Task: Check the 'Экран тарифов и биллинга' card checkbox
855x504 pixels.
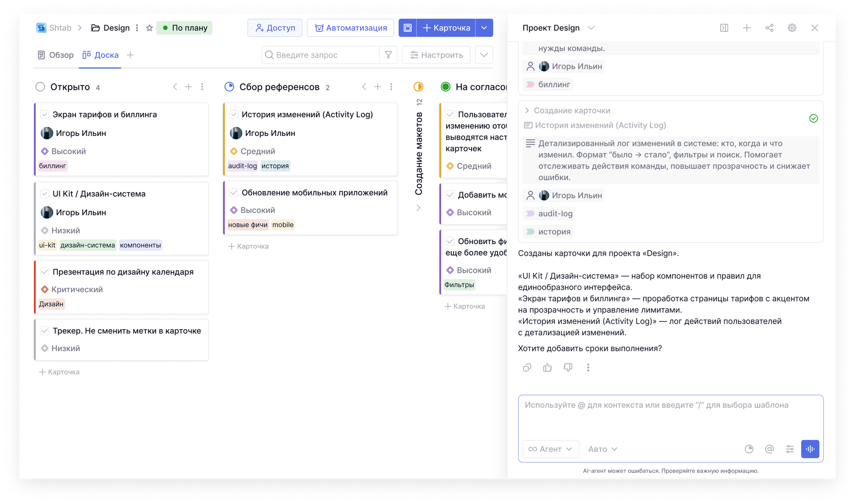Action: (x=44, y=114)
